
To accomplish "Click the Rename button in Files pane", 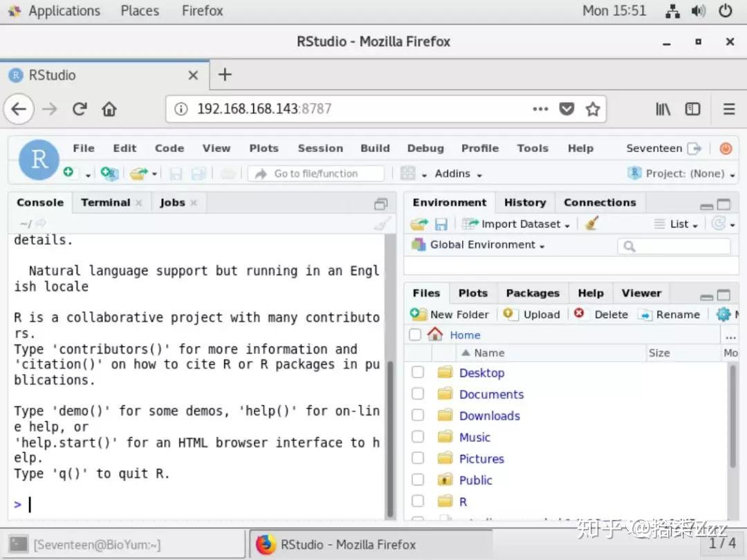I will [x=670, y=314].
